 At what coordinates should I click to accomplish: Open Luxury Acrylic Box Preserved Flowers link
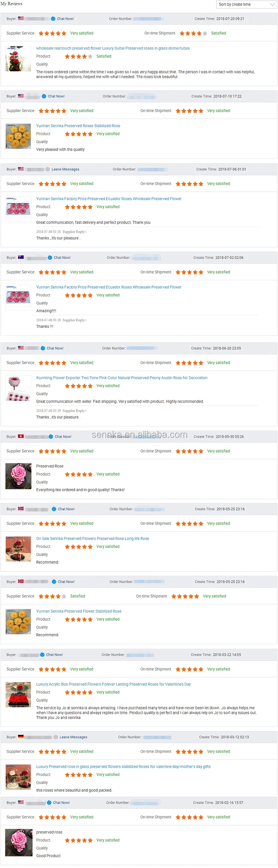click(x=113, y=684)
